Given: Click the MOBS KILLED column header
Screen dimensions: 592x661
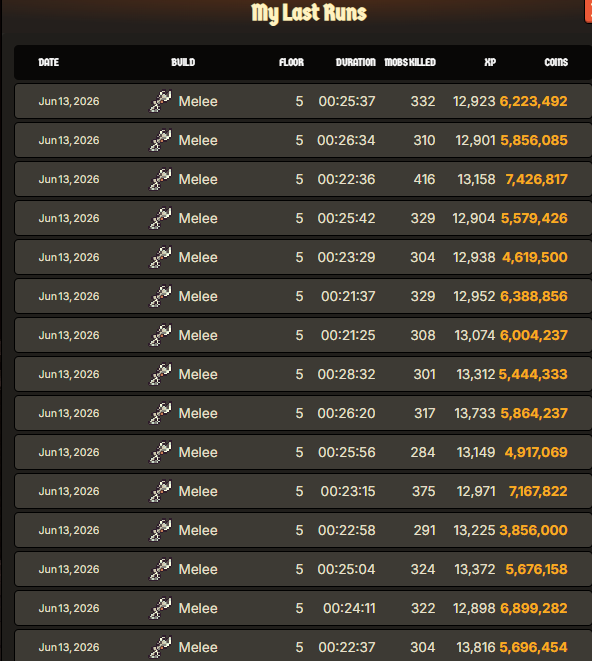Looking at the screenshot, I should coord(410,62).
